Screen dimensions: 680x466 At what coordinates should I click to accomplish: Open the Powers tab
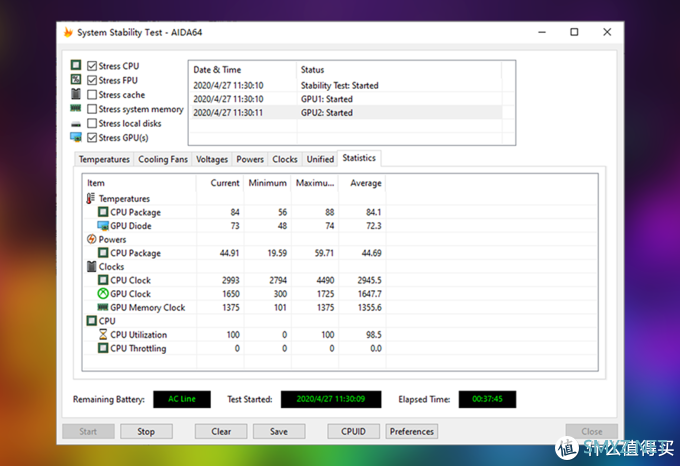coord(250,159)
